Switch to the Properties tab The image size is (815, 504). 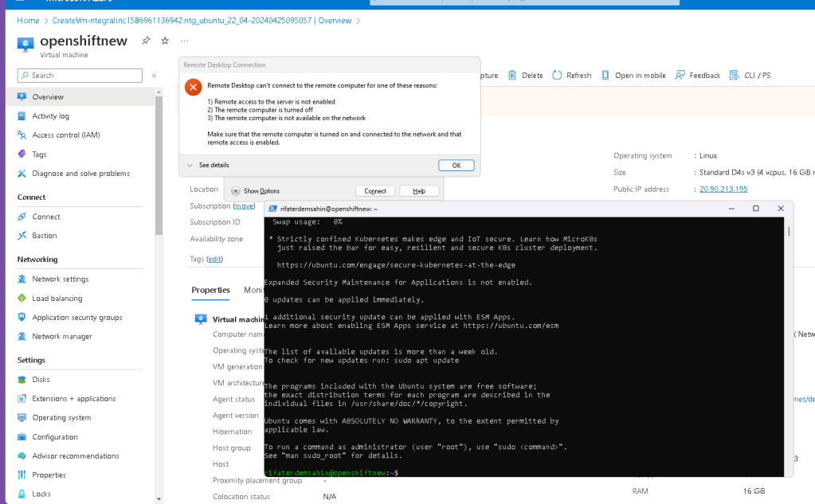tap(210, 290)
